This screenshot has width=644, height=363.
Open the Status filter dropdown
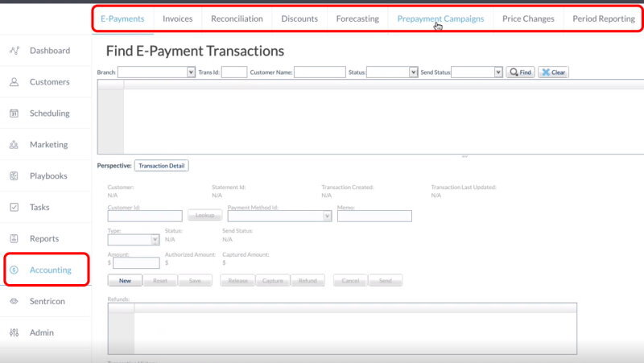point(413,72)
